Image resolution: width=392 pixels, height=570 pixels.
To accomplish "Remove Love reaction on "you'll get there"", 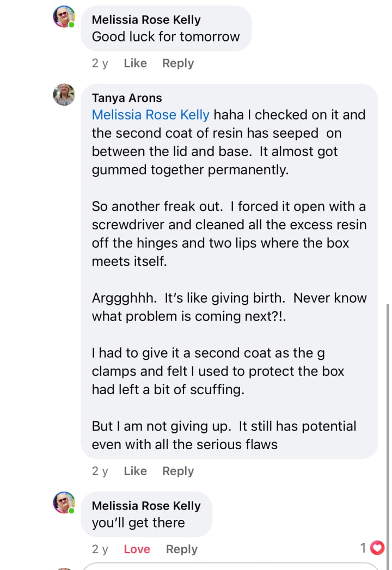I will [x=137, y=549].
